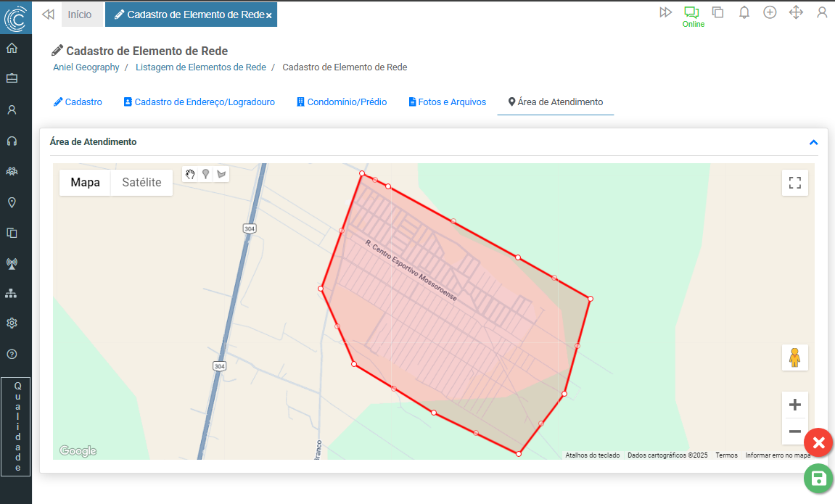This screenshot has height=504, width=835.
Task: Click the Aniel Geography breadcrumb link
Action: pos(86,67)
